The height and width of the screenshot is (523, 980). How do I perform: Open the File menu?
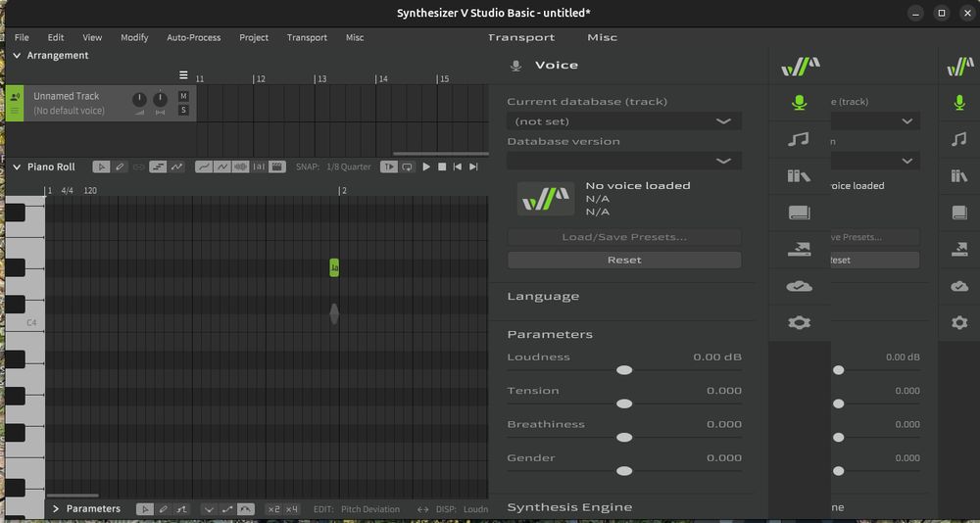22,37
